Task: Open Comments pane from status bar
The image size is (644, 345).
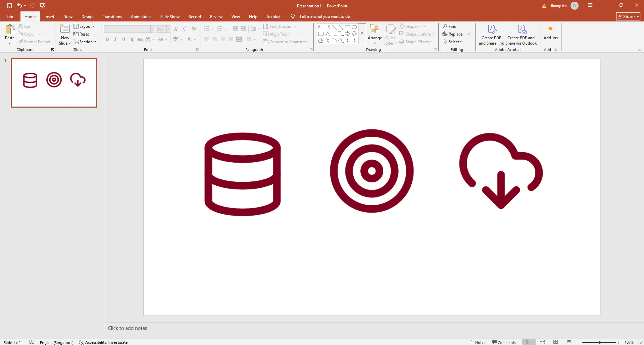Action: click(x=504, y=342)
